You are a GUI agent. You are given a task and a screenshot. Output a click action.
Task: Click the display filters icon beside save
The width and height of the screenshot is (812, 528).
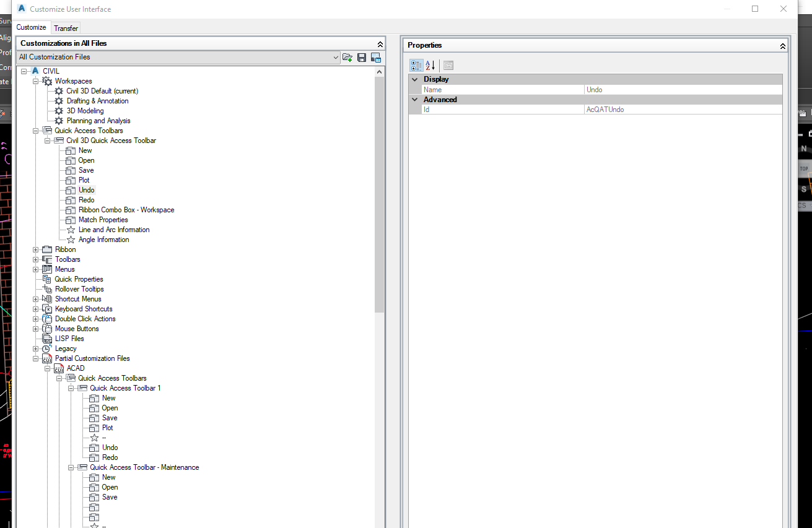376,57
